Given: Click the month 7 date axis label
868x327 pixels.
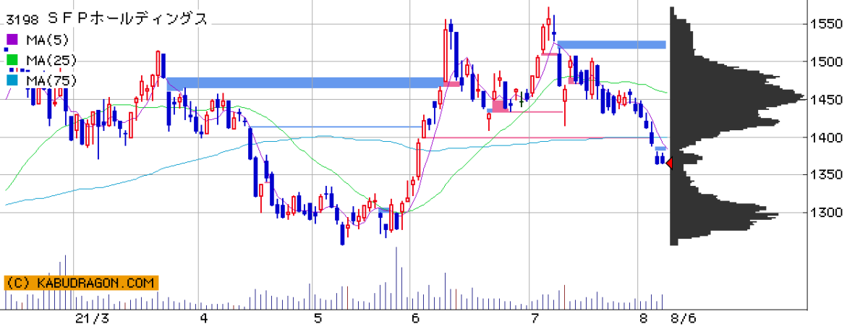Looking at the screenshot, I should 535,318.
